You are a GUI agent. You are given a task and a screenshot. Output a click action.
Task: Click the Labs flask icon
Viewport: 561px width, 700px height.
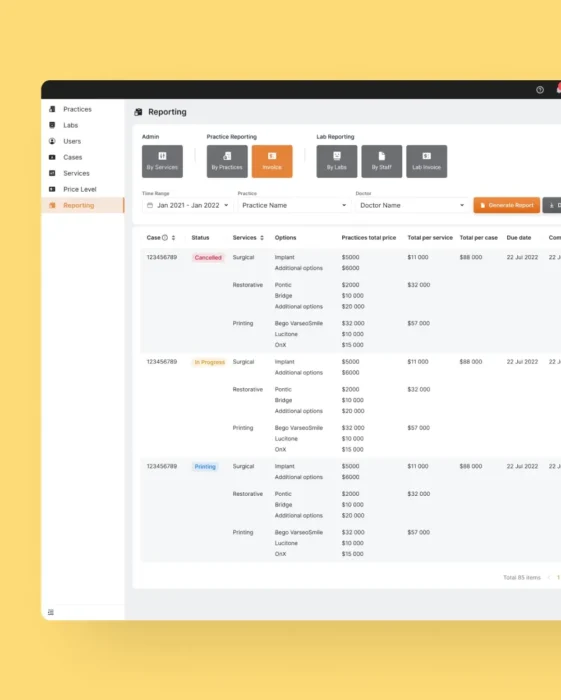52,125
